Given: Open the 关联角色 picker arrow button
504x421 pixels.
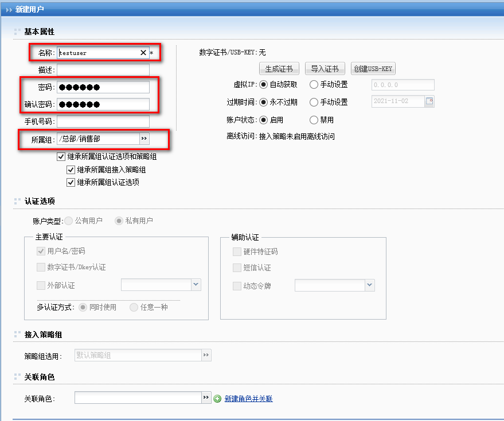Looking at the screenshot, I should pos(206,398).
